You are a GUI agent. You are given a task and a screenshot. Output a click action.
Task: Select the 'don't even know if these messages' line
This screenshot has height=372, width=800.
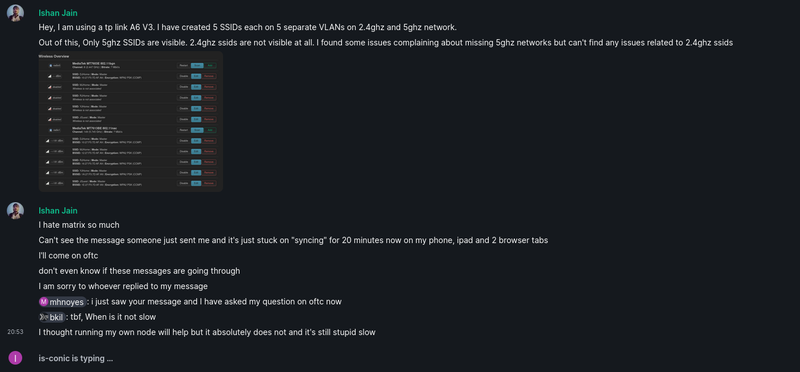pos(139,271)
